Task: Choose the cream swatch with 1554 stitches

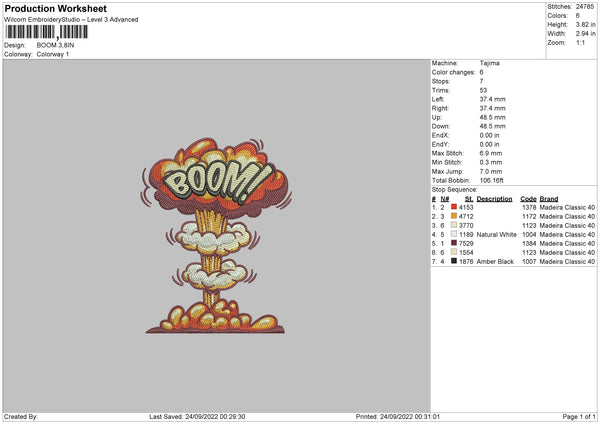Action: 454,252
